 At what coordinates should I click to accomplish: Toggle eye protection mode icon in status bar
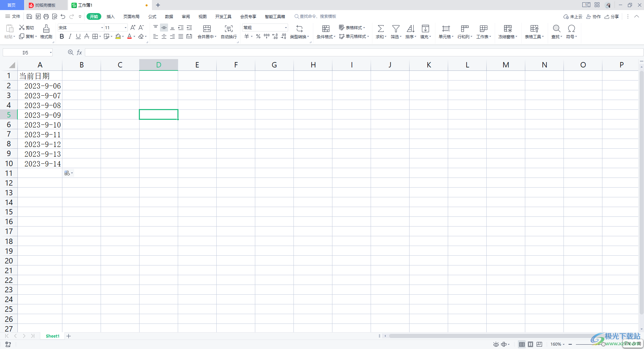click(x=496, y=344)
